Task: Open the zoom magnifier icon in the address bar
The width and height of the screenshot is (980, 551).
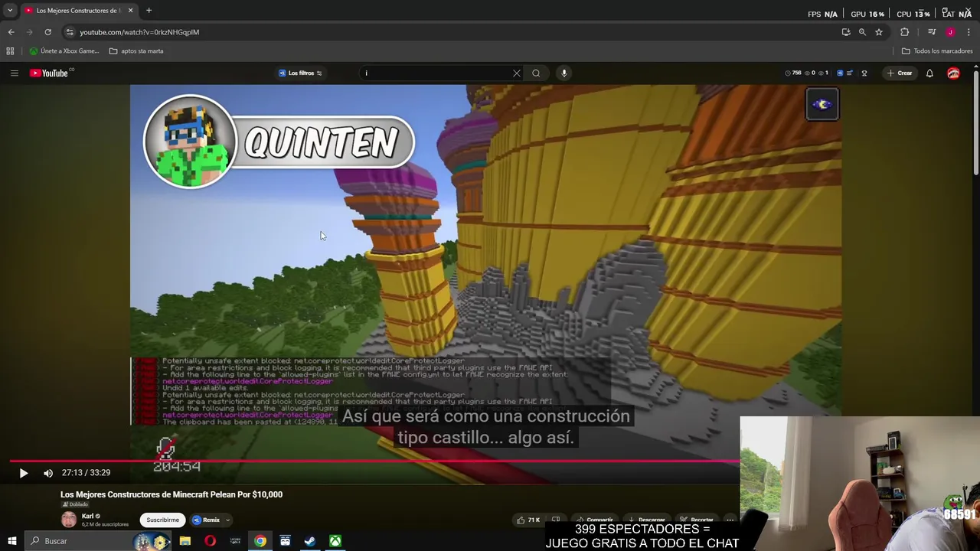Action: click(862, 32)
